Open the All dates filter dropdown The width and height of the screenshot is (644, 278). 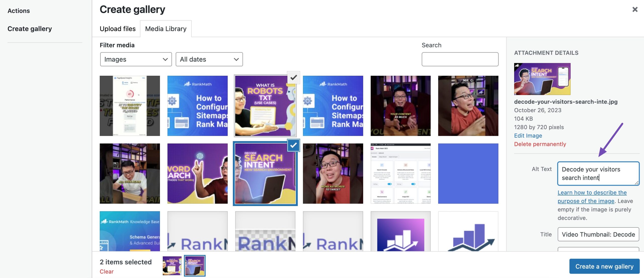tap(209, 59)
